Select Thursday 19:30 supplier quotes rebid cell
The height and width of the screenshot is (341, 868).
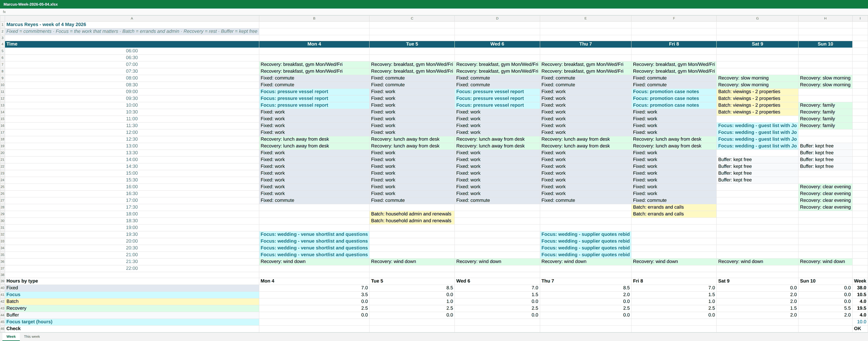pos(586,234)
